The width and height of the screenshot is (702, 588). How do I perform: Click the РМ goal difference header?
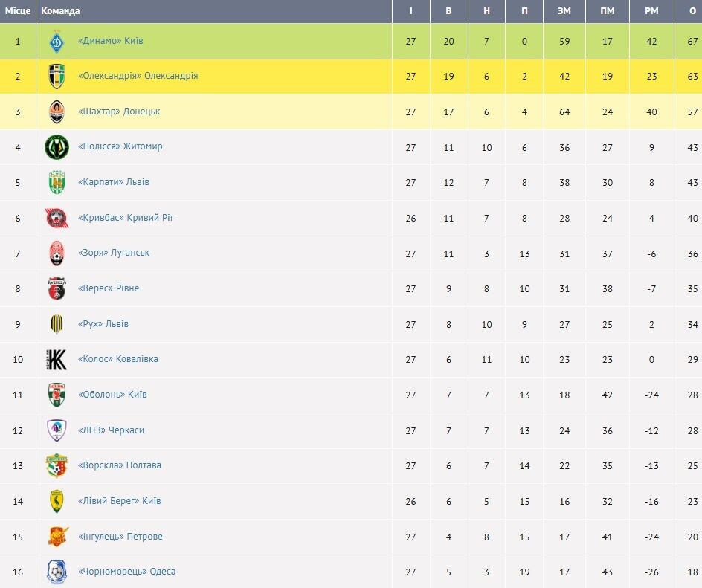[x=651, y=11]
